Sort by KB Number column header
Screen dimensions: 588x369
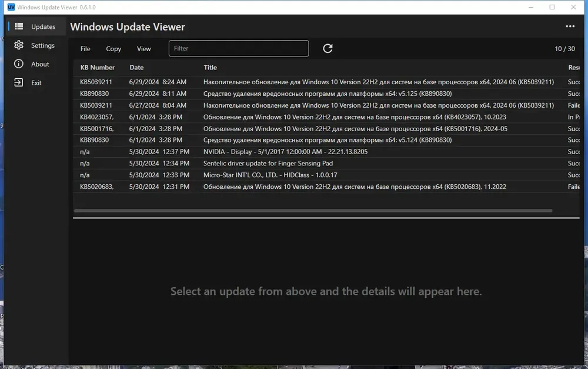(98, 68)
